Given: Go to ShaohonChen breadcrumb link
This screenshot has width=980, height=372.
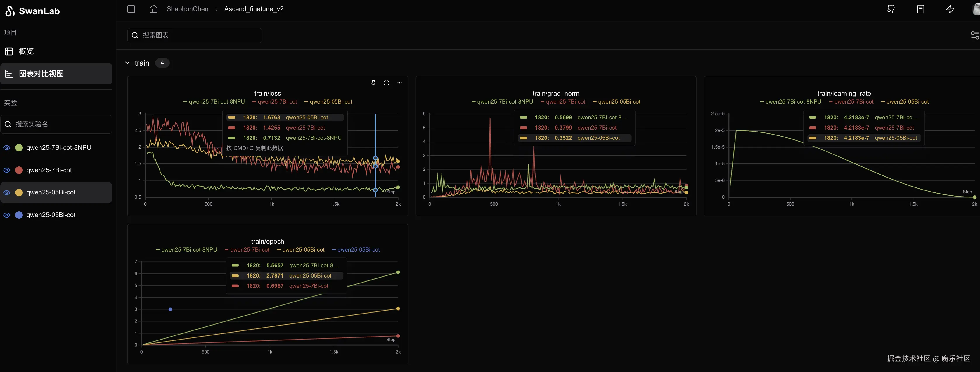Looking at the screenshot, I should tap(187, 9).
